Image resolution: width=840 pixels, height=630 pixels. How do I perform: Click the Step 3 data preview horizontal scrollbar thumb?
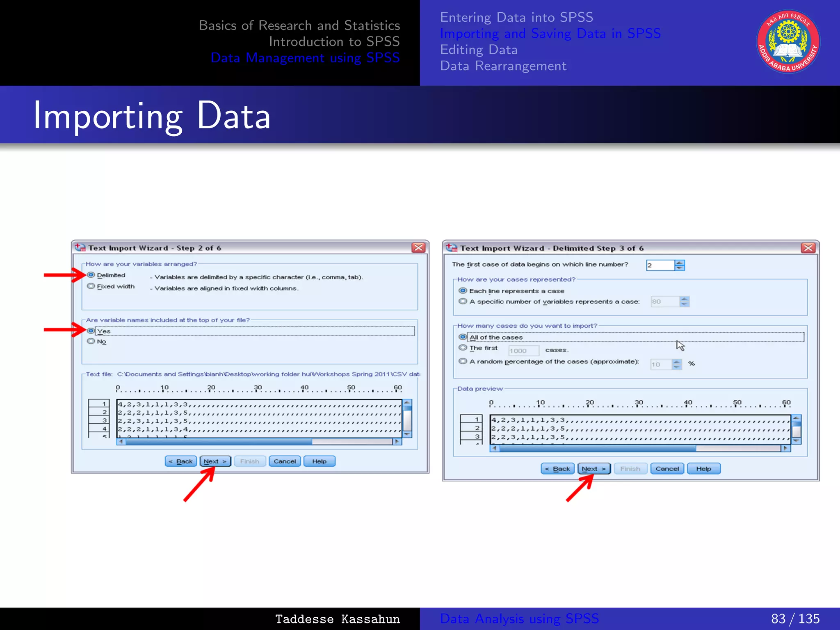[x=598, y=448]
